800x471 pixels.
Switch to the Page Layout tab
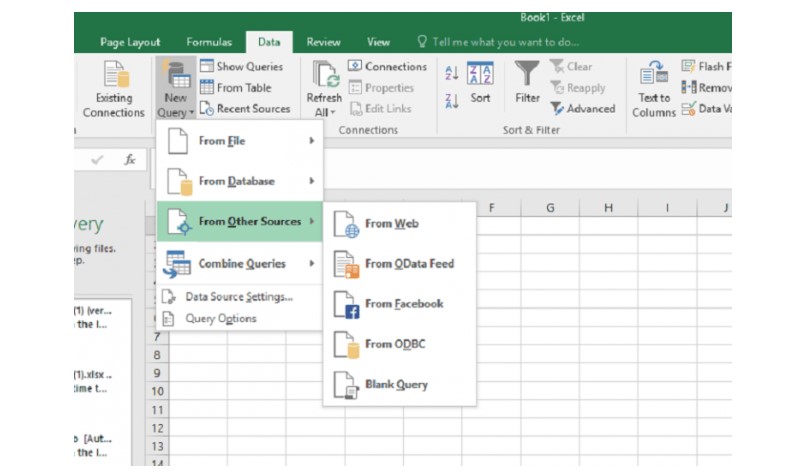[130, 42]
